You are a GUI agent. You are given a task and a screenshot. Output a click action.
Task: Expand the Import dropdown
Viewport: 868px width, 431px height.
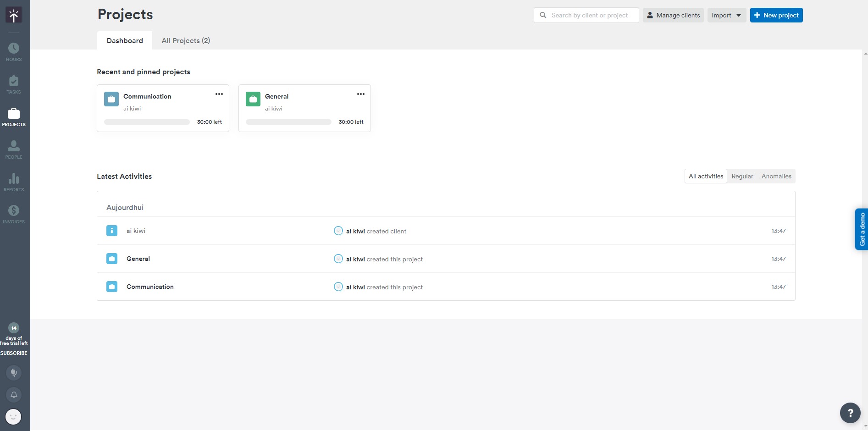click(x=726, y=15)
